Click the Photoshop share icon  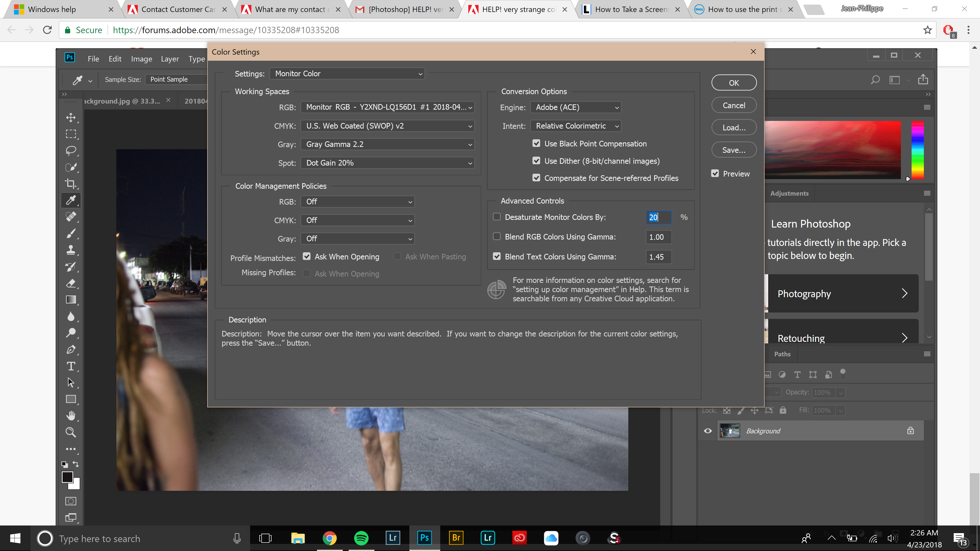point(923,79)
